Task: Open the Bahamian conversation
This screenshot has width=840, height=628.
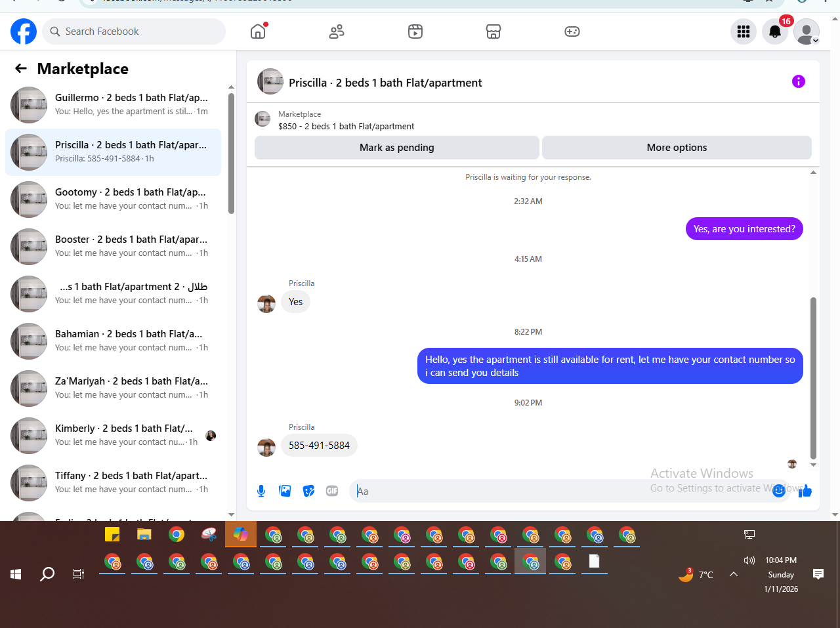Action: [x=113, y=341]
